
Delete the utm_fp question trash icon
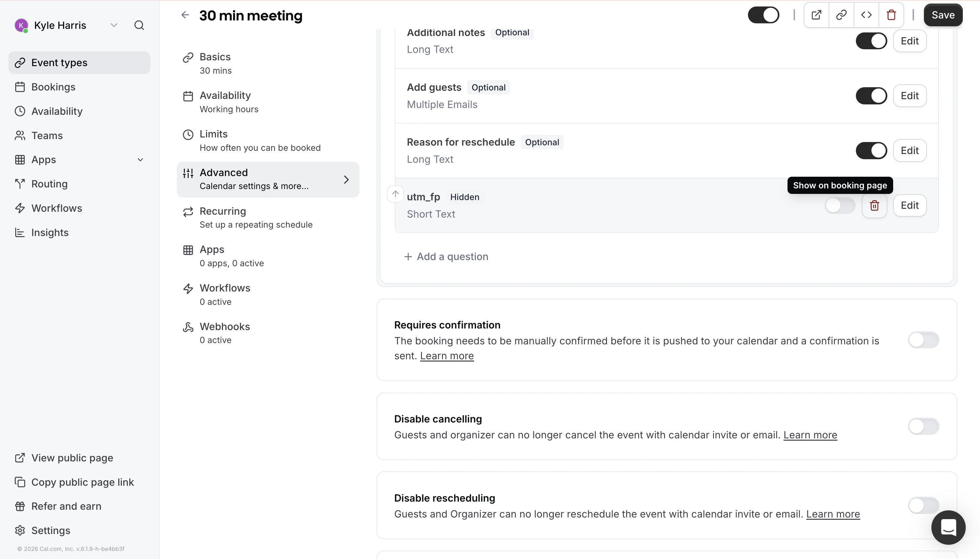pos(874,205)
